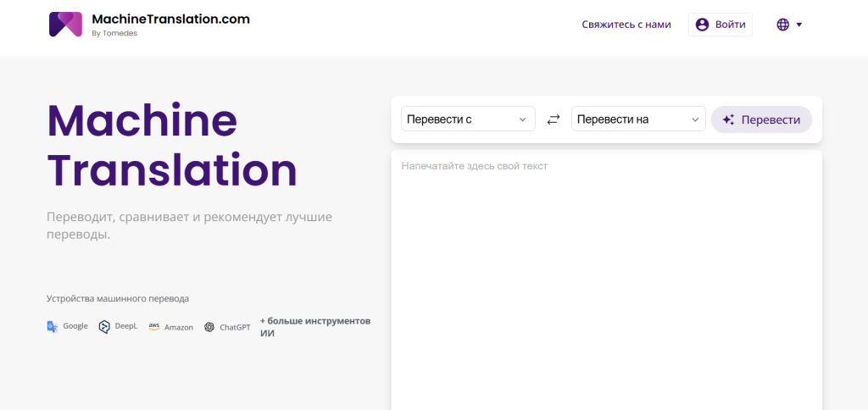Click the "Войти" login button text

pos(731,25)
